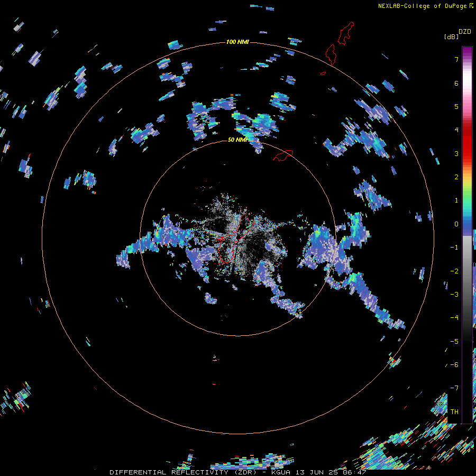476x476 pixels.
Task: Click the -5 value on color scale
Action: tap(454, 341)
